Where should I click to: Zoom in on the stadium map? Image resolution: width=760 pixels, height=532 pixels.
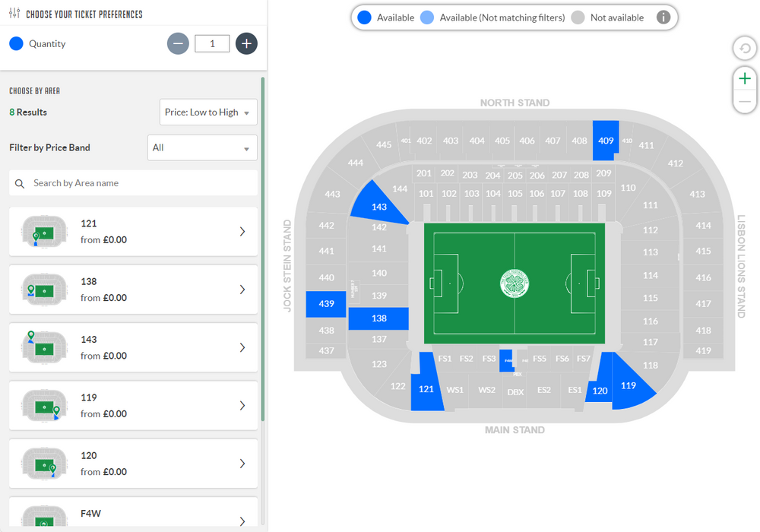[x=745, y=78]
